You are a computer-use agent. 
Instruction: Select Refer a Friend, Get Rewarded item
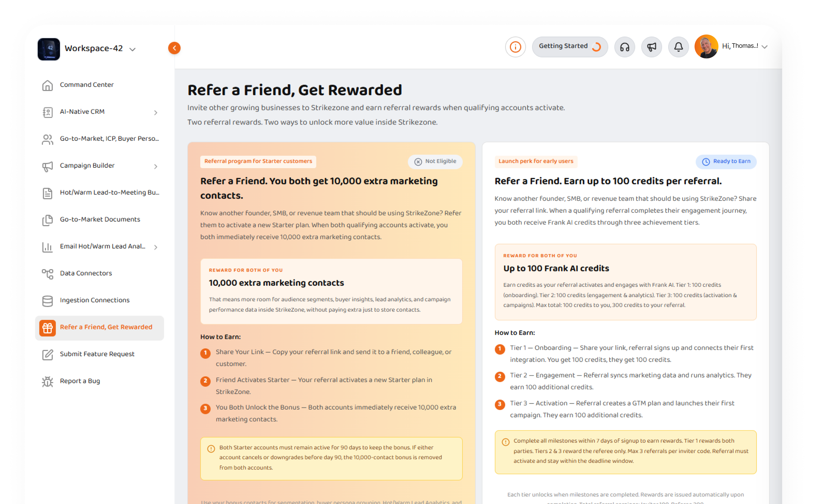click(x=99, y=328)
